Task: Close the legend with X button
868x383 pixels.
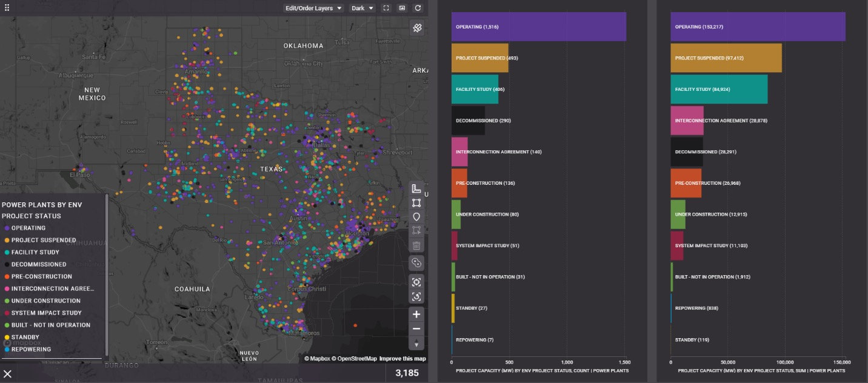Action: (8, 373)
